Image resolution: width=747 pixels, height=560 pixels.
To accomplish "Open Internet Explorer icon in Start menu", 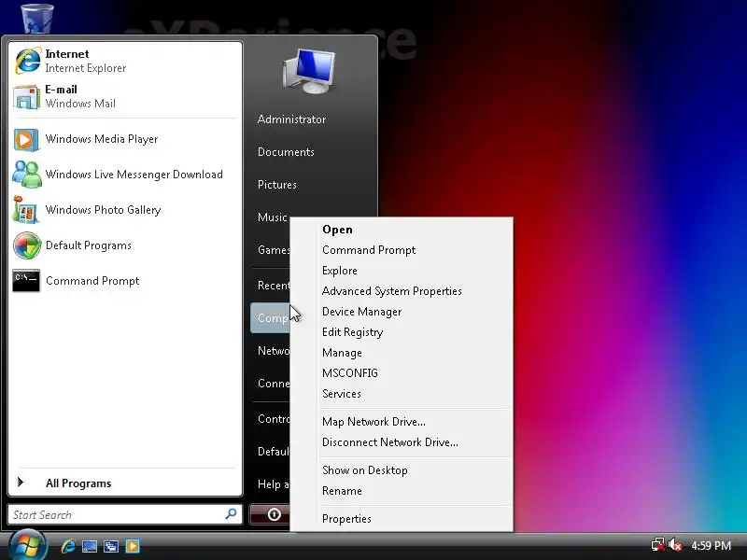I will [27, 61].
